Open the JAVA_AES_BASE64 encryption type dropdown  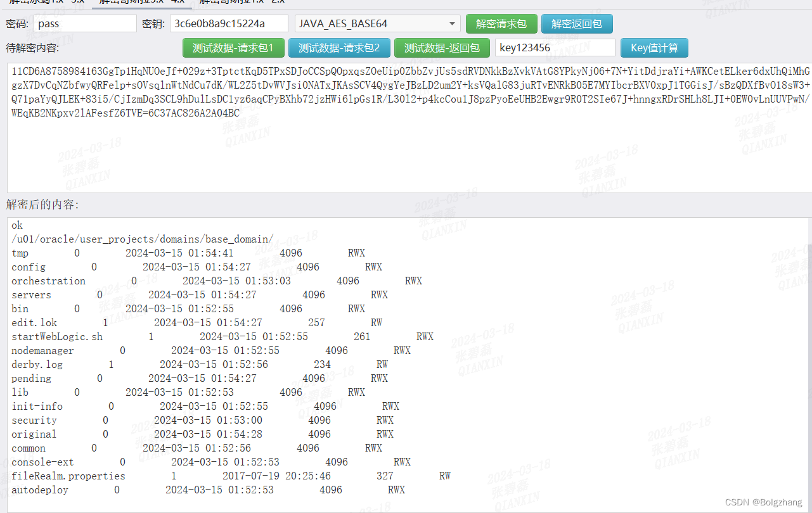pyautogui.click(x=378, y=24)
